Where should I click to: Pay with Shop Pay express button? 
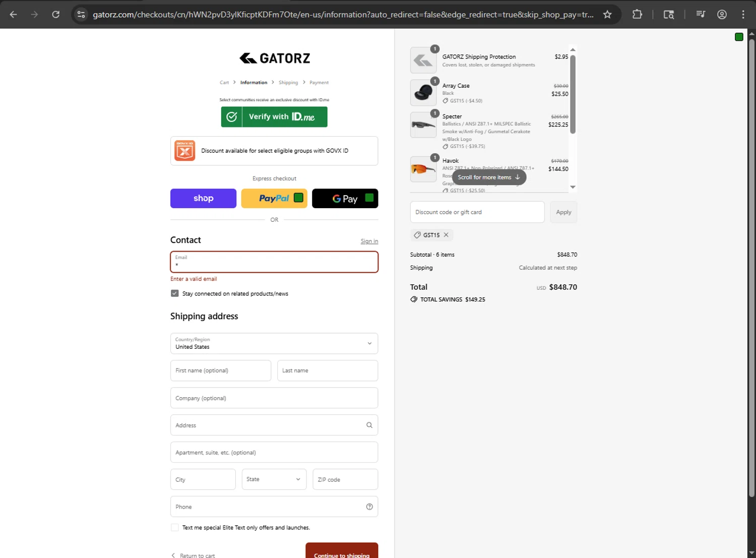pos(203,199)
